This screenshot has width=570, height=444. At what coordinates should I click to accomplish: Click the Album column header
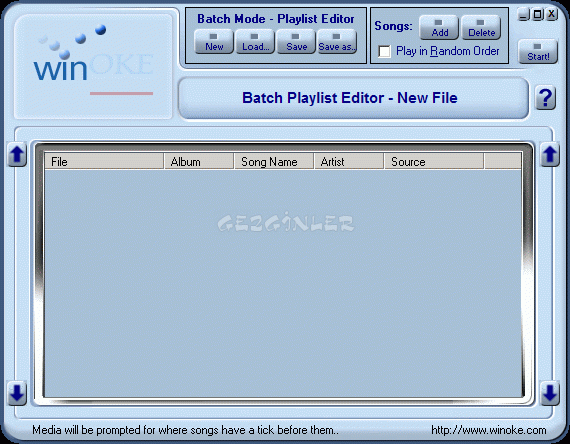199,161
